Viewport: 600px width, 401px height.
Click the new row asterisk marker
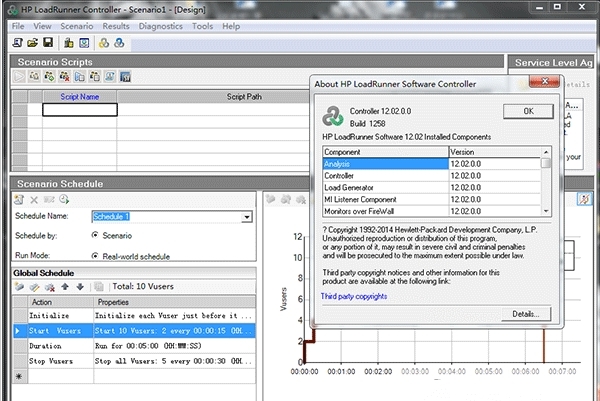point(19,377)
